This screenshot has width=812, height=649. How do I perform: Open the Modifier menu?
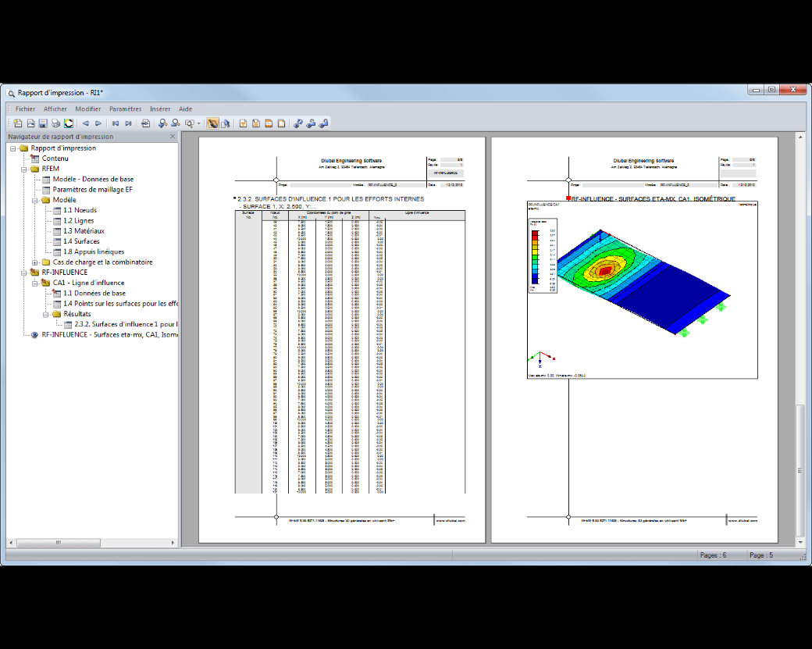pyautogui.click(x=88, y=109)
